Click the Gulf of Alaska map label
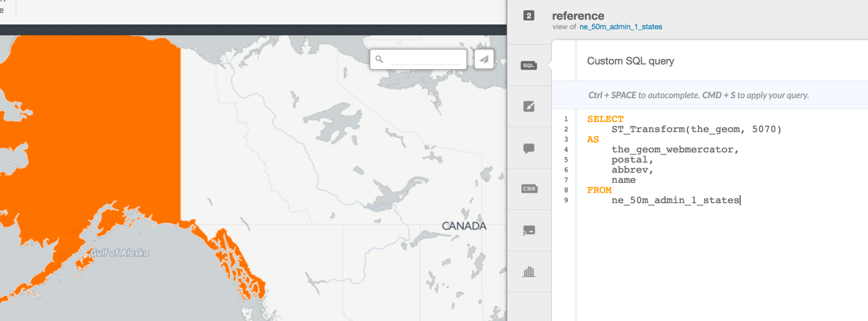 (x=119, y=253)
